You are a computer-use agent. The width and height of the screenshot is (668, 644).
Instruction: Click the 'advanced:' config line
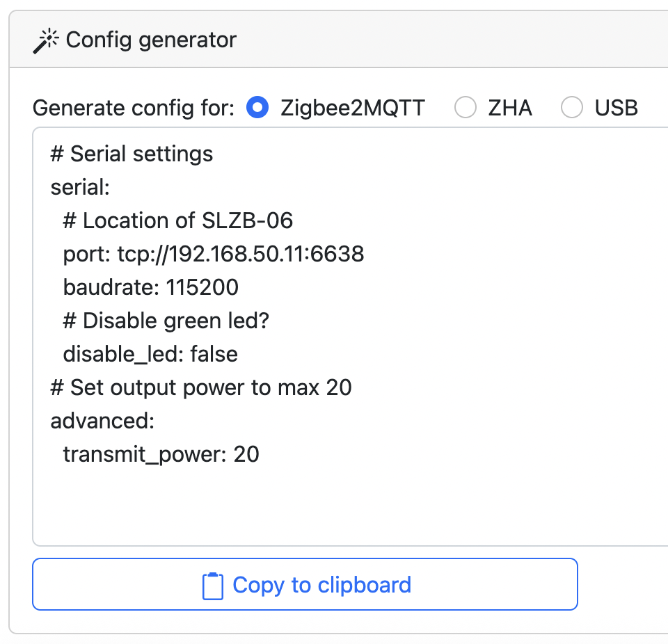coord(102,421)
